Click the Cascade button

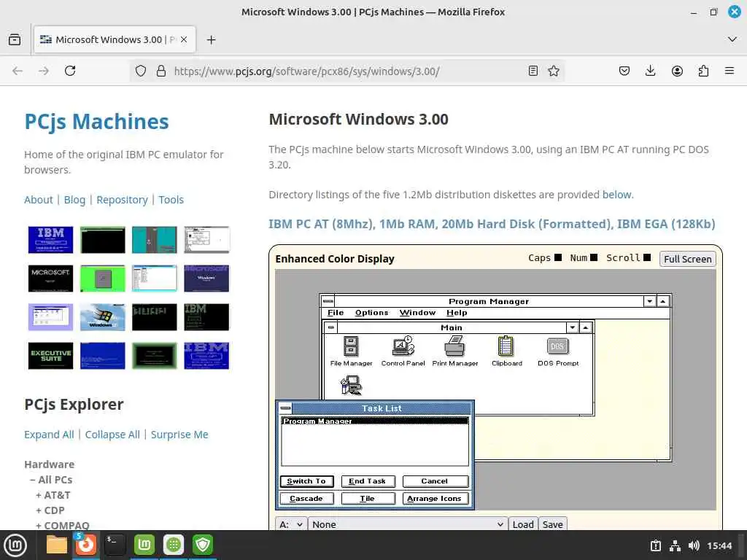tap(306, 499)
